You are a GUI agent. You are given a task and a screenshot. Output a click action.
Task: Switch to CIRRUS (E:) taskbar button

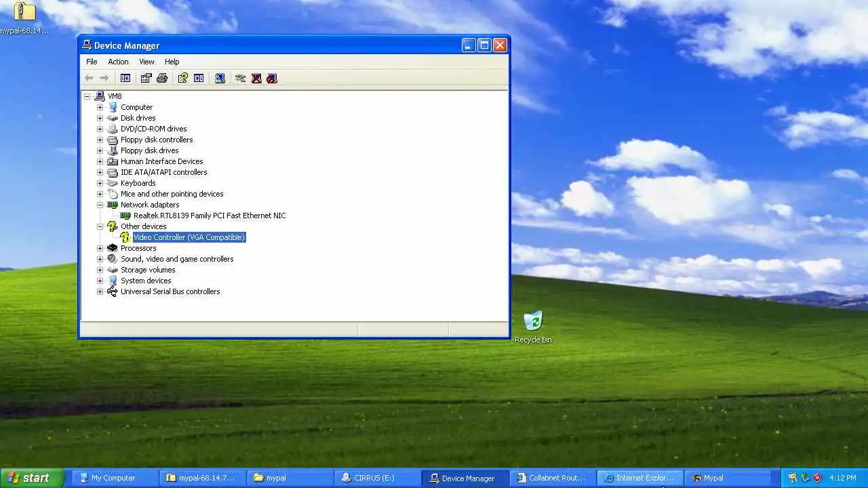376,478
